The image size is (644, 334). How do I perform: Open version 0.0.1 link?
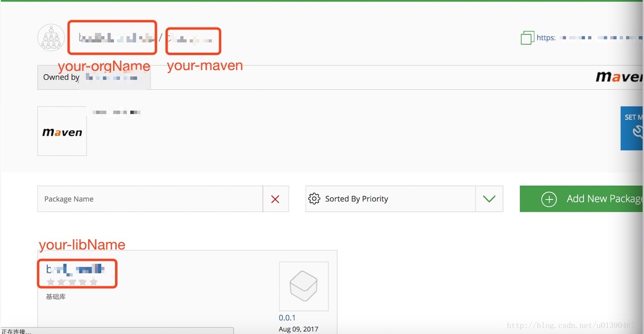[287, 318]
